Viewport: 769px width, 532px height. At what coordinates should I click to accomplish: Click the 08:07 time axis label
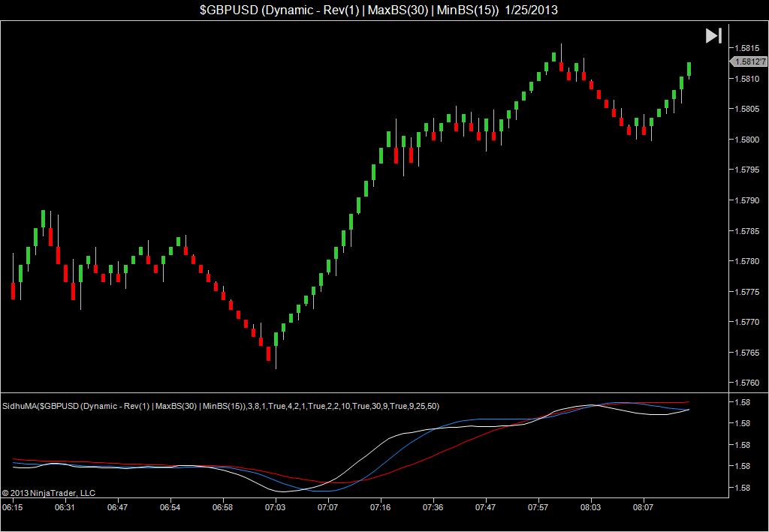643,507
